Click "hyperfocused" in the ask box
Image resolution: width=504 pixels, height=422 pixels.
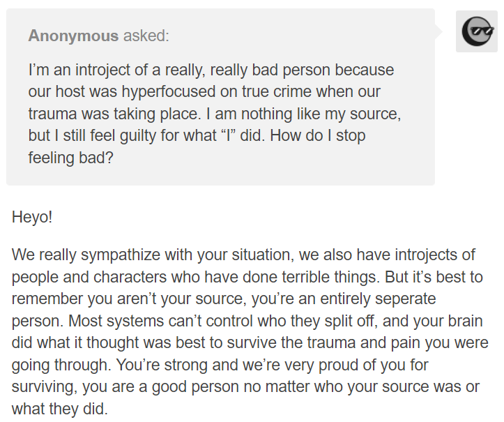coord(169,91)
